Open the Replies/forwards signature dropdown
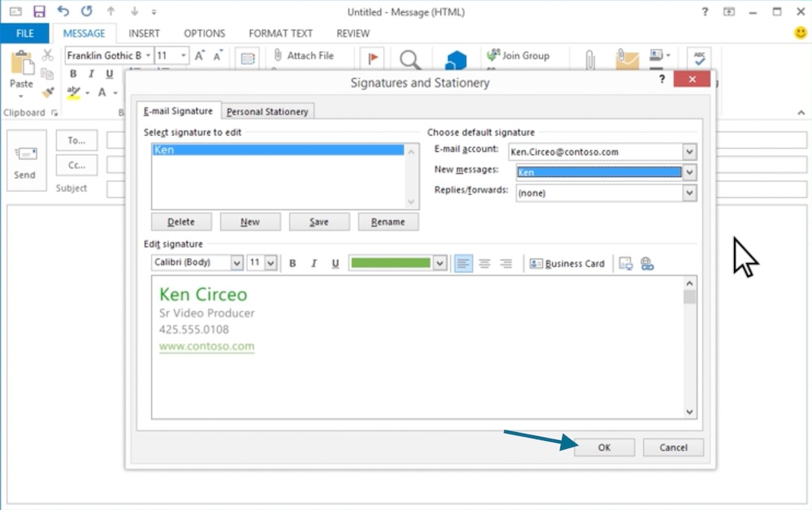The image size is (812, 510). pos(689,192)
